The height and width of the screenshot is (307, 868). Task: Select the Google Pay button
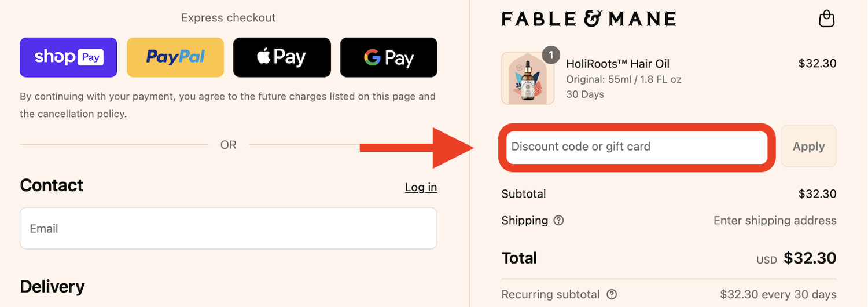388,57
